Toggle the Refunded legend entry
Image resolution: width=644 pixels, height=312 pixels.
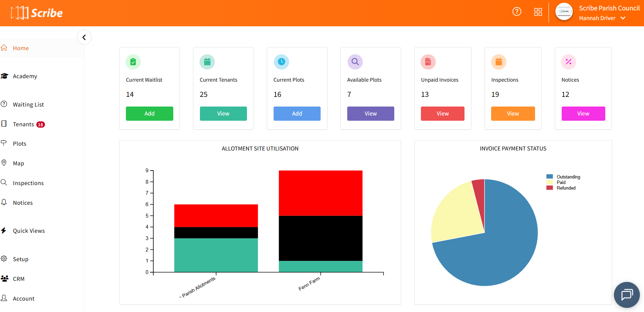coord(566,188)
